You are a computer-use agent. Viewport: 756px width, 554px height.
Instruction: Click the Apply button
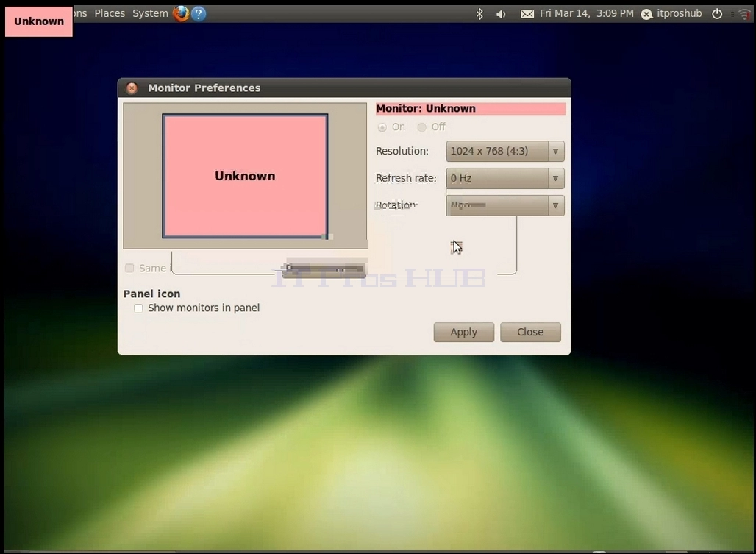tap(464, 333)
